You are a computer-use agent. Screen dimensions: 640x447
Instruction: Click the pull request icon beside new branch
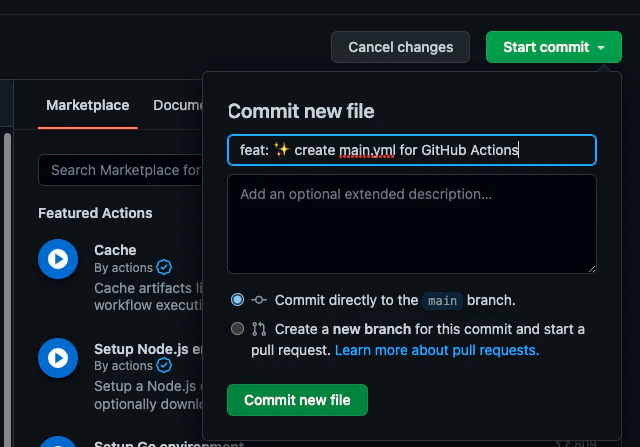pyautogui.click(x=259, y=329)
